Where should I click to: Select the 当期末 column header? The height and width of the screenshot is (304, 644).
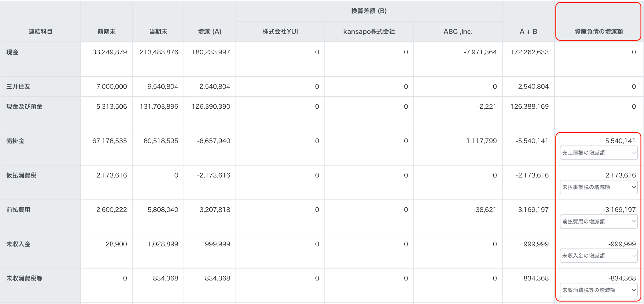click(x=158, y=31)
